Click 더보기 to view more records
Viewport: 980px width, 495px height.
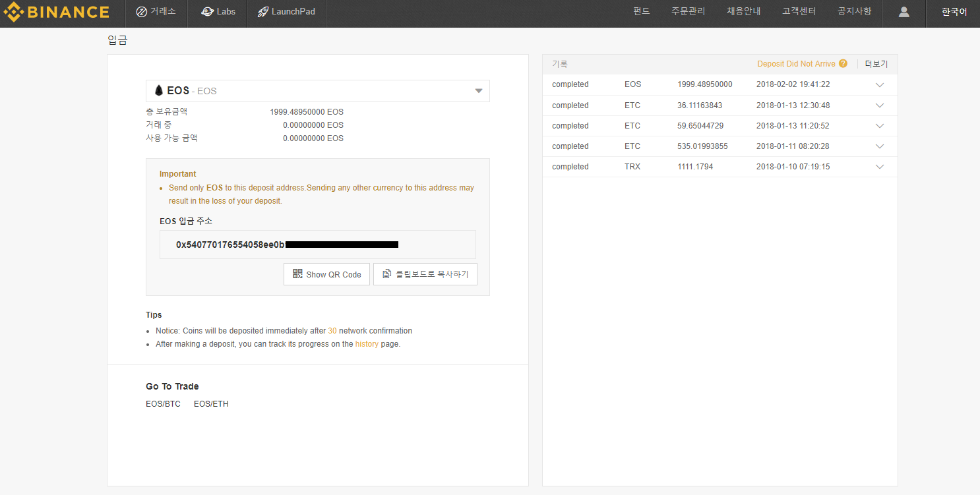point(876,64)
